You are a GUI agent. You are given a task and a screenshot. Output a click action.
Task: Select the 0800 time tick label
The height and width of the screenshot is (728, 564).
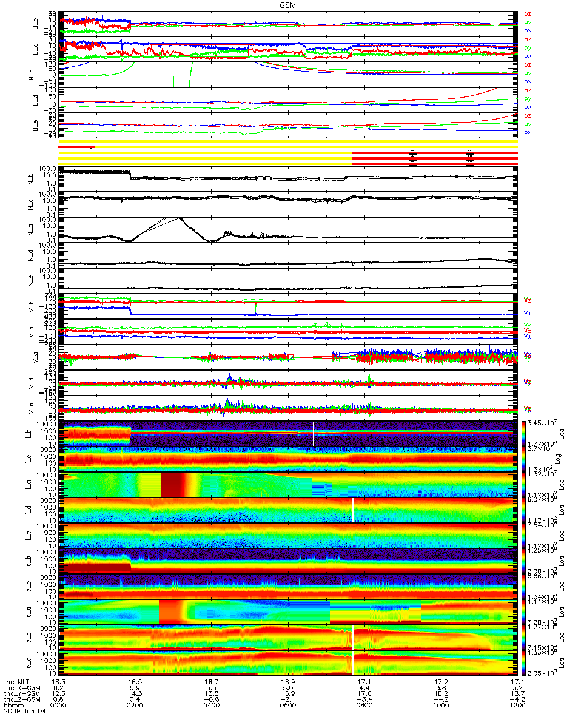364,706
